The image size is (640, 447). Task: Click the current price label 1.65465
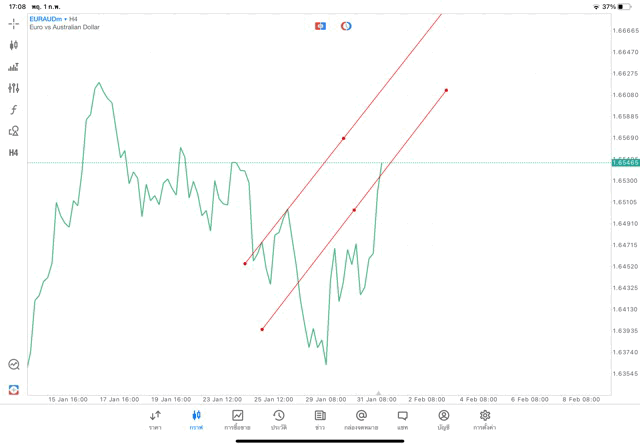[x=626, y=162]
